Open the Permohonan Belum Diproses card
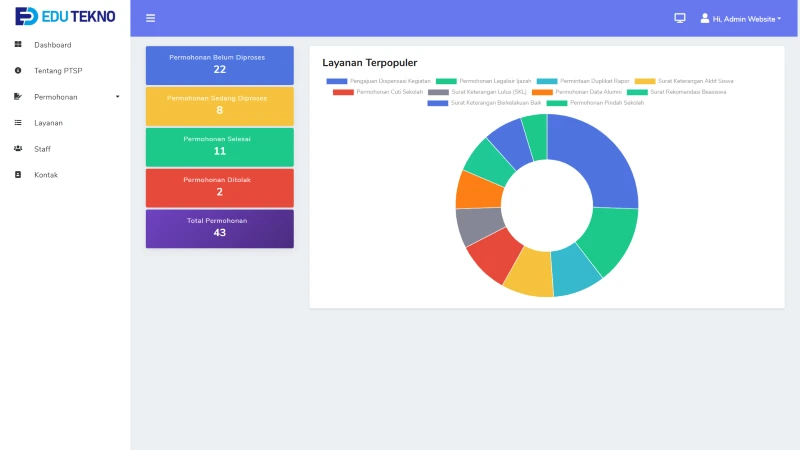Image resolution: width=800 pixels, height=450 pixels. (x=219, y=65)
